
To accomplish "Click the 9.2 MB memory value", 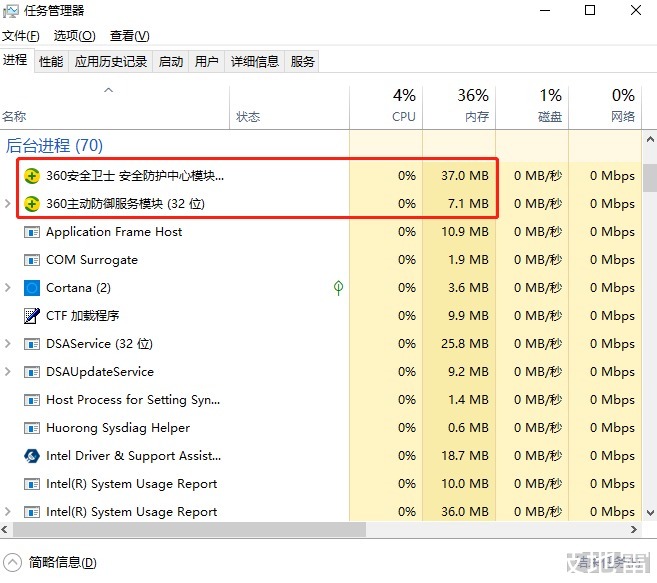I will (468, 372).
